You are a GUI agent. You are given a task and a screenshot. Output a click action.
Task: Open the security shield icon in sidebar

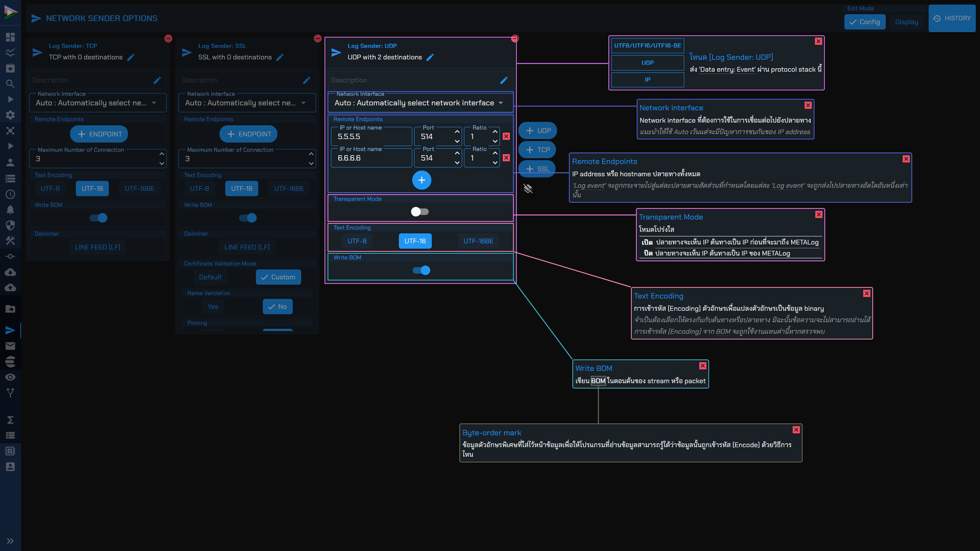10,225
